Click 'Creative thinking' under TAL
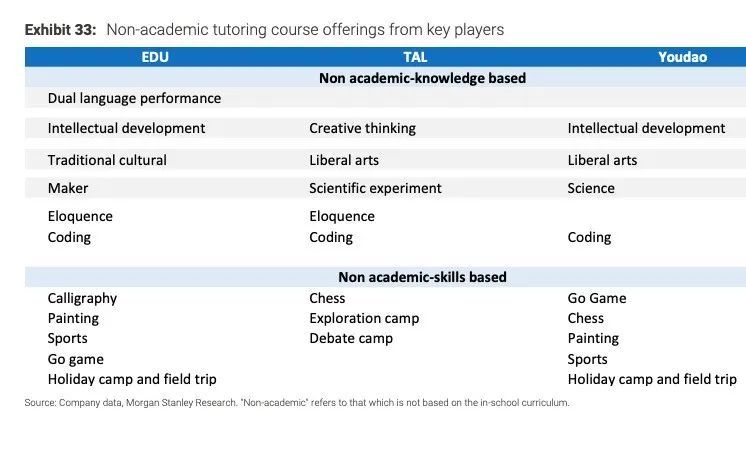746x452 pixels. click(x=363, y=128)
